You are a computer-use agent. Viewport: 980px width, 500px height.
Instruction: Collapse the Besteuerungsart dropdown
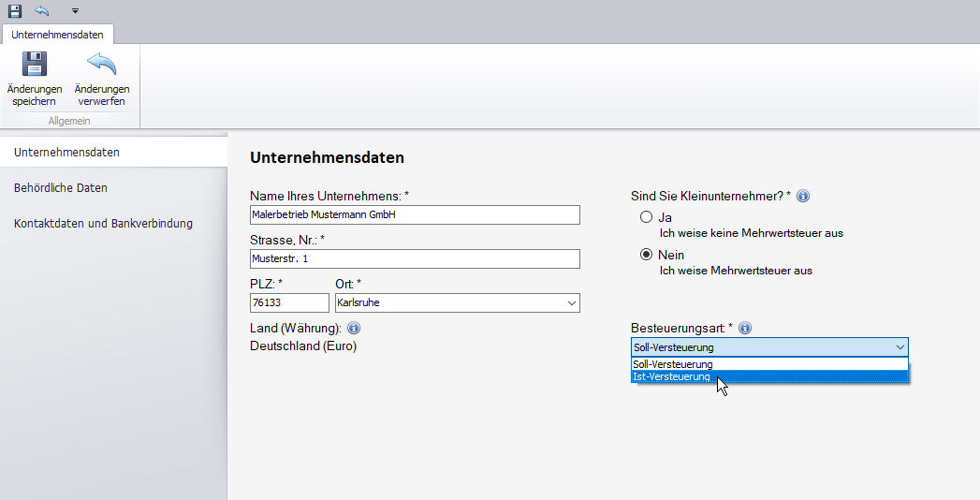[x=900, y=347]
